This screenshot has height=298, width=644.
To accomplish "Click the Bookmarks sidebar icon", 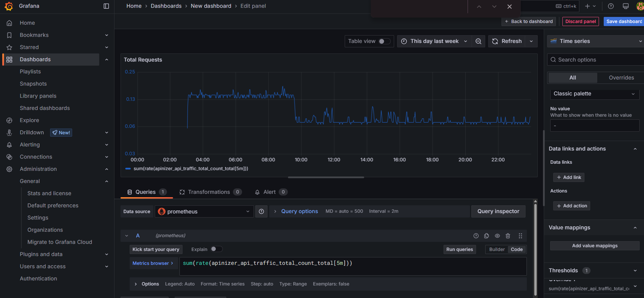I will (9, 35).
